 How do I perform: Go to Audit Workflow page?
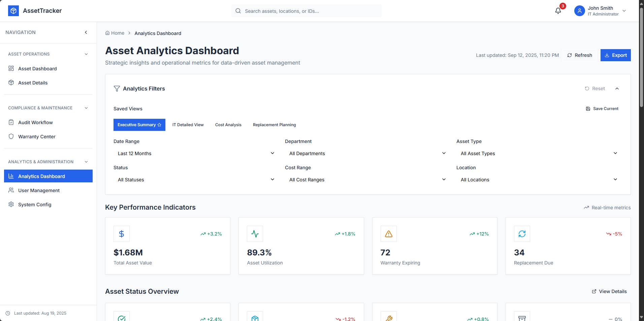(48, 122)
